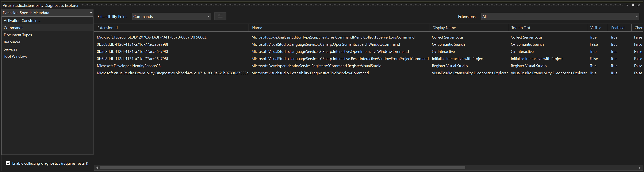Select Microsoft.Developer.IdentityServiceGS extension id cell
This screenshot has width=644, height=172.
point(129,66)
